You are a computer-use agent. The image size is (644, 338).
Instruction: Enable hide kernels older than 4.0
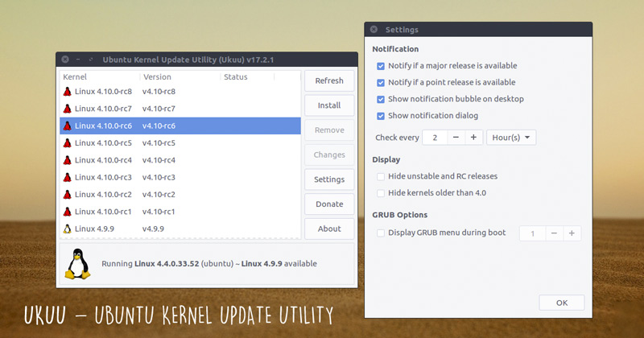coord(381,193)
